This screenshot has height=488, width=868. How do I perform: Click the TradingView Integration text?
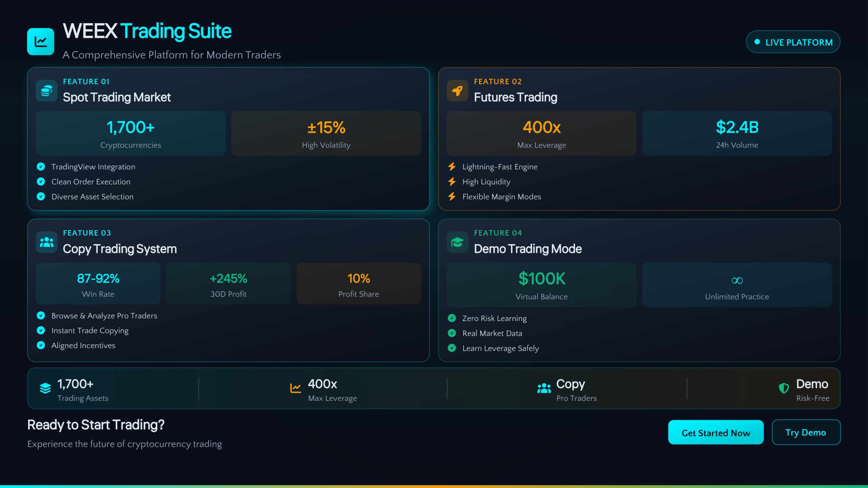pos(93,167)
